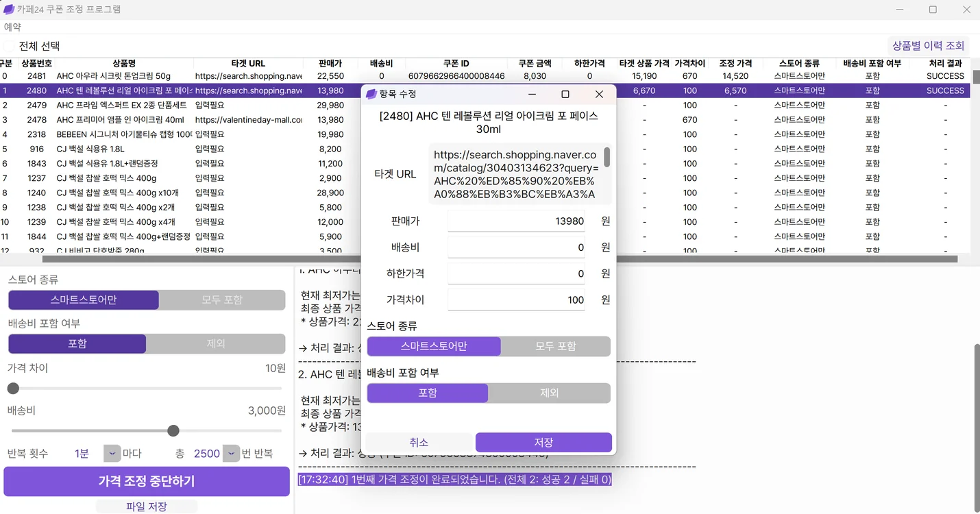Click the 카페24 app icon in title bar

9,10
